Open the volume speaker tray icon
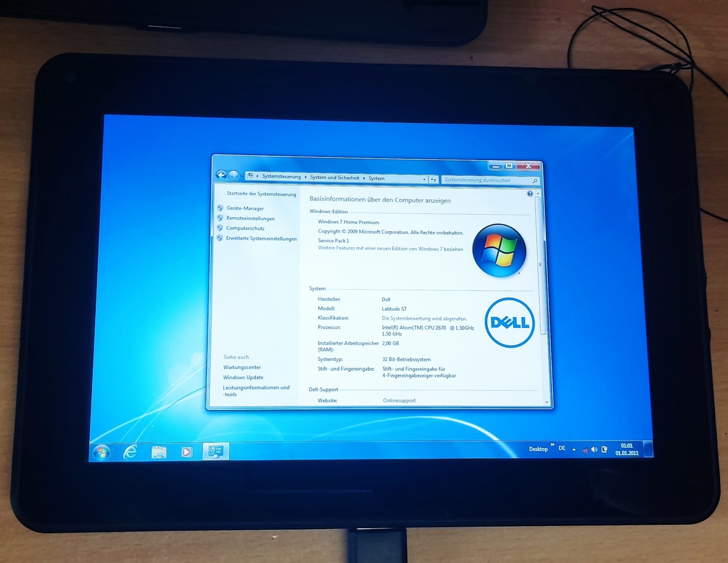The height and width of the screenshot is (563, 728). (594, 450)
